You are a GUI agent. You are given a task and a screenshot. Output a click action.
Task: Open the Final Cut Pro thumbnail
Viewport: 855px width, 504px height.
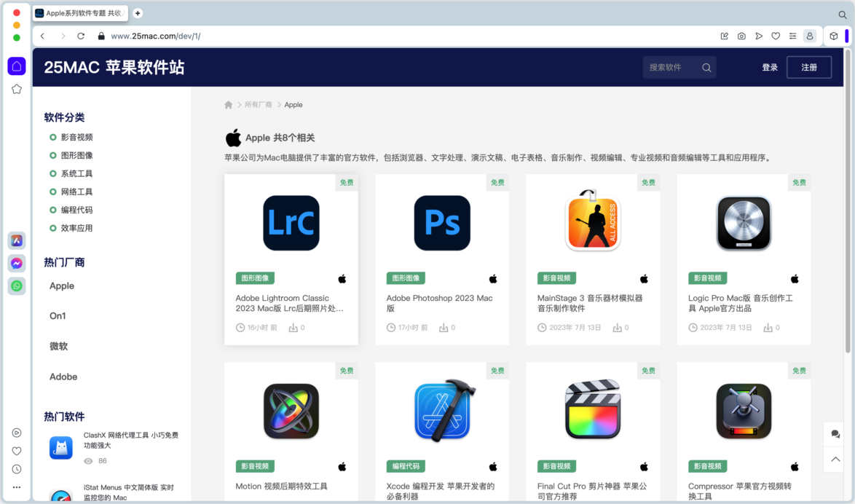593,409
